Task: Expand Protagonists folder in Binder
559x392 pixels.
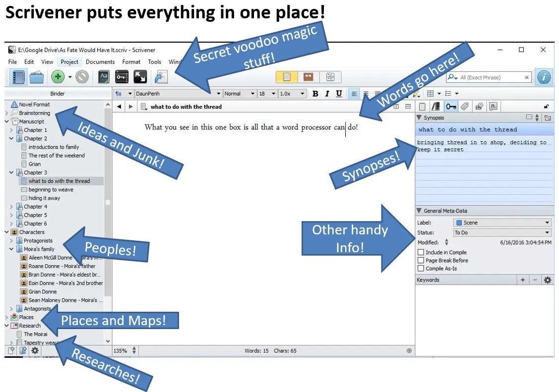Action: pos(11,241)
